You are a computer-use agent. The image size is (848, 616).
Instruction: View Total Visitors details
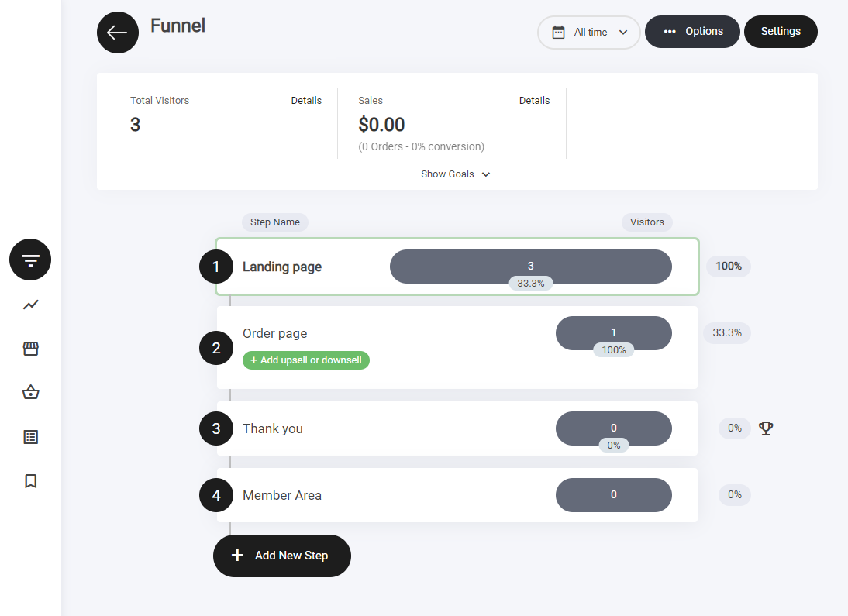coord(306,101)
